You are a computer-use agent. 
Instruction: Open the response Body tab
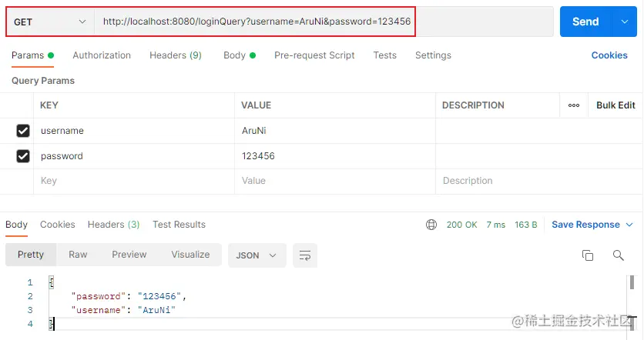pyautogui.click(x=16, y=225)
